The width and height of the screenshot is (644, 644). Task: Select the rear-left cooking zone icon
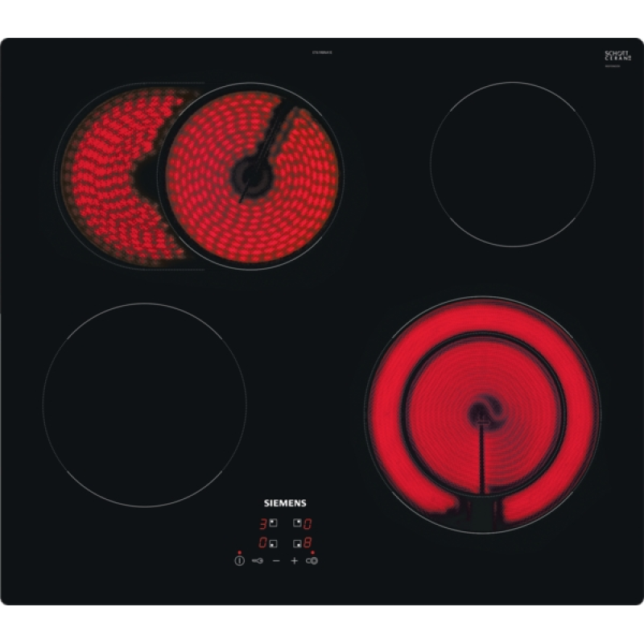(x=274, y=523)
